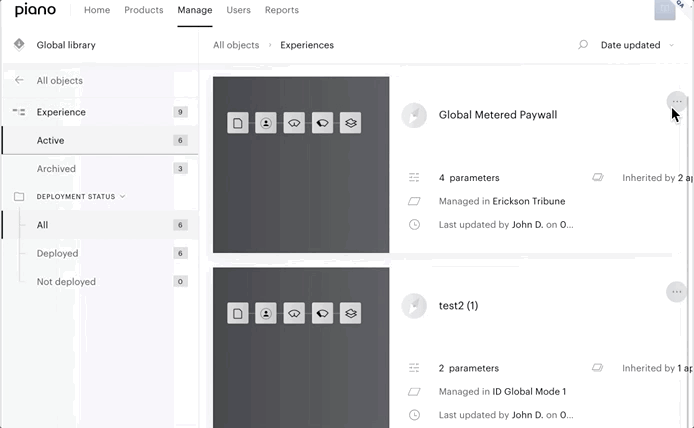
Task: Go to the Users section
Action: pos(238,10)
